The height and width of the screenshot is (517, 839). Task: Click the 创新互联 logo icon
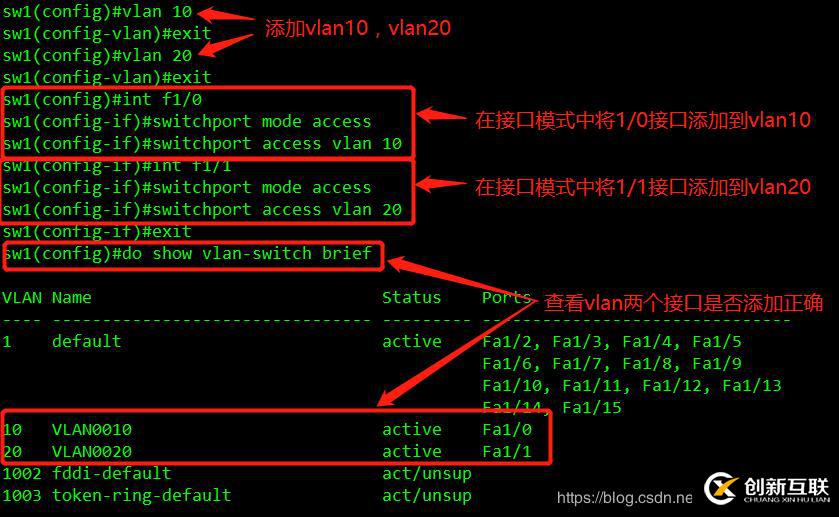(721, 488)
